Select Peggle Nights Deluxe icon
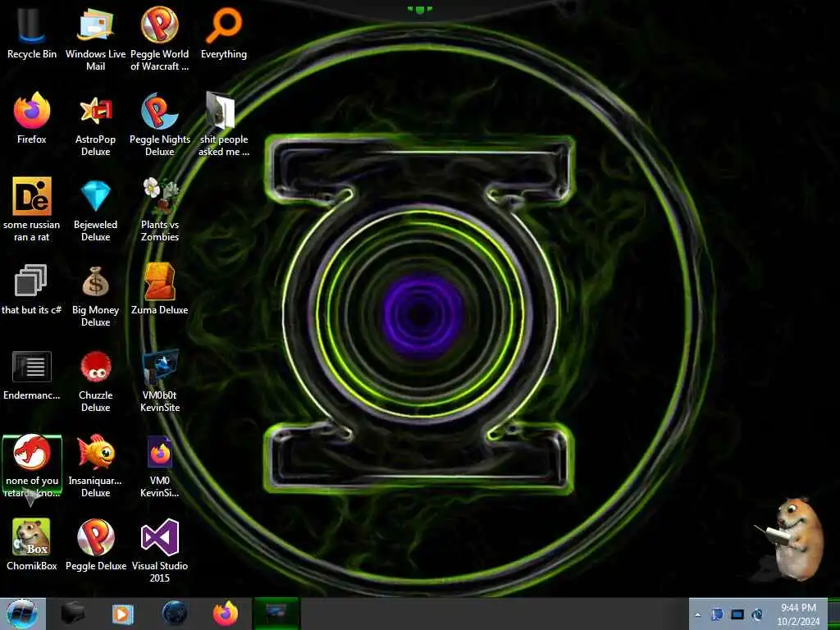Screen dimensions: 840x630 click(160, 125)
